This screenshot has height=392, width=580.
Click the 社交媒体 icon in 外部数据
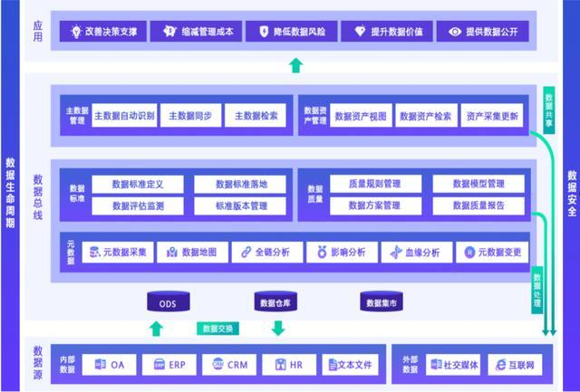click(437, 364)
